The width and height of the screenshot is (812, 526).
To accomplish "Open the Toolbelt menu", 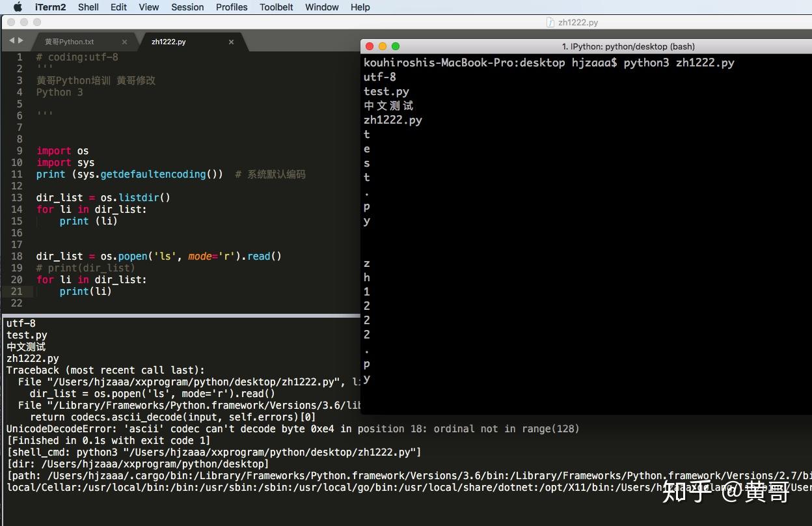I will point(276,7).
